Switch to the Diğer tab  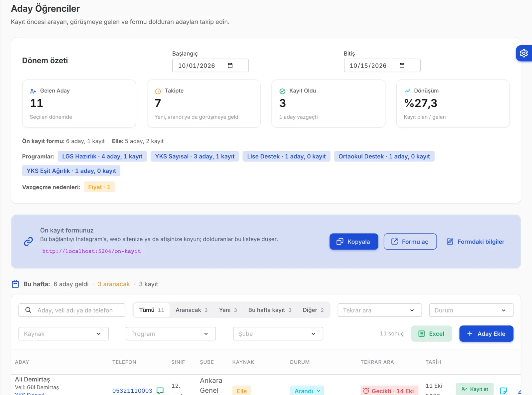click(313, 310)
